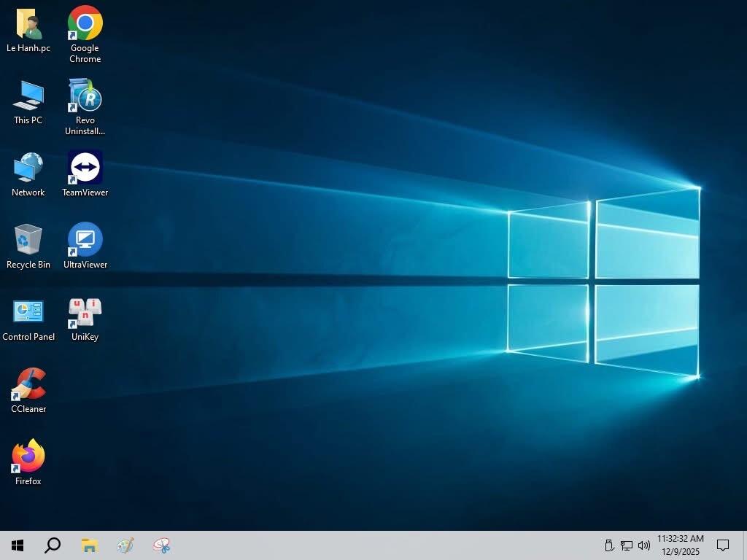Image resolution: width=747 pixels, height=560 pixels.
Task: Click the TeamViewer desktop shortcut
Action: click(85, 168)
